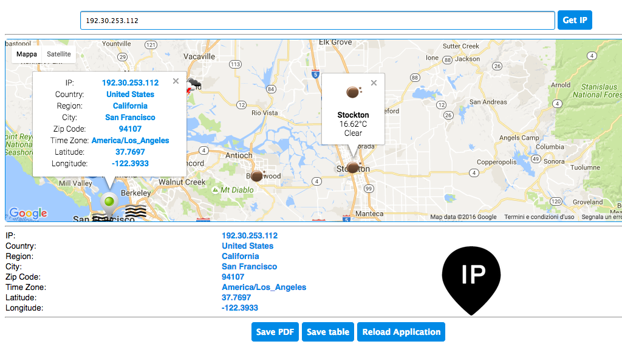The height and width of the screenshot is (364, 622).
Task: Click the weather icon inside the Stockton popup
Action: point(353,93)
